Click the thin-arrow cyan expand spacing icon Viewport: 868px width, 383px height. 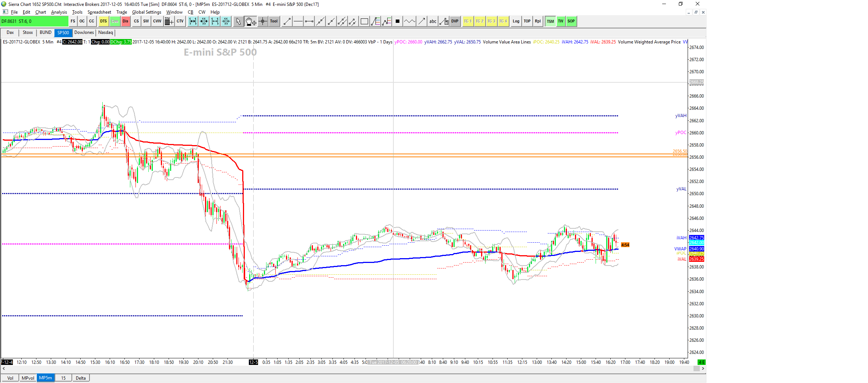[x=215, y=21]
